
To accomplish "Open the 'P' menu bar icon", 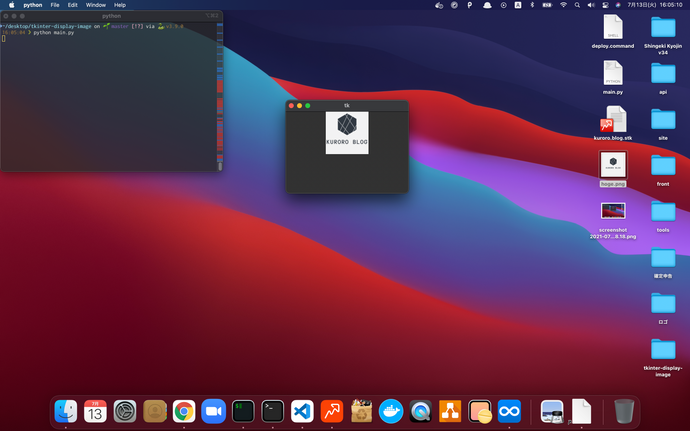I will tap(470, 5).
